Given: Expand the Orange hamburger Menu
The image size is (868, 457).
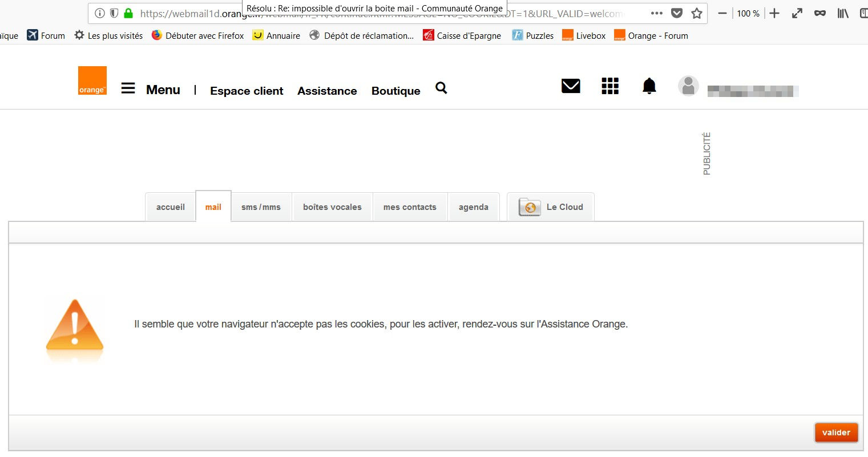Looking at the screenshot, I should tap(127, 88).
